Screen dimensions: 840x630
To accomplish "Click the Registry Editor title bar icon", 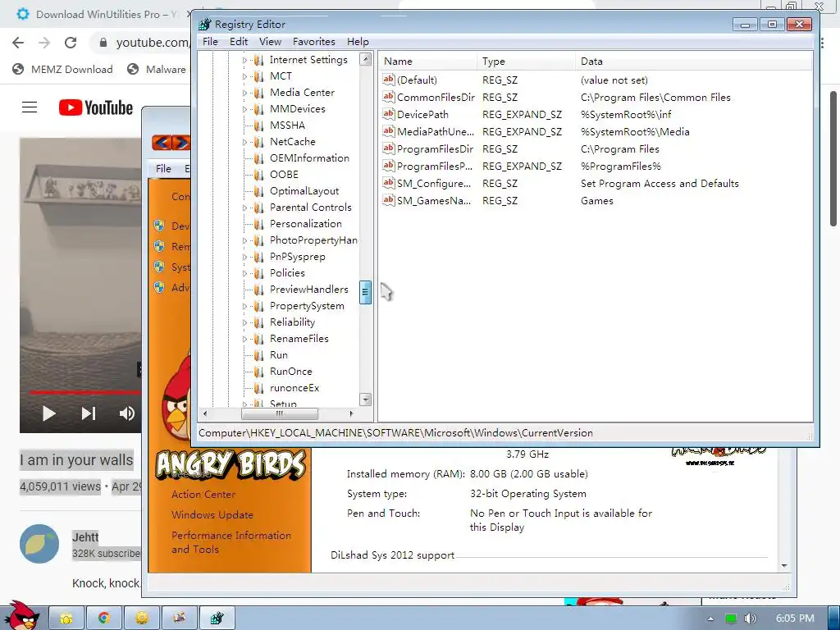I will pos(204,24).
